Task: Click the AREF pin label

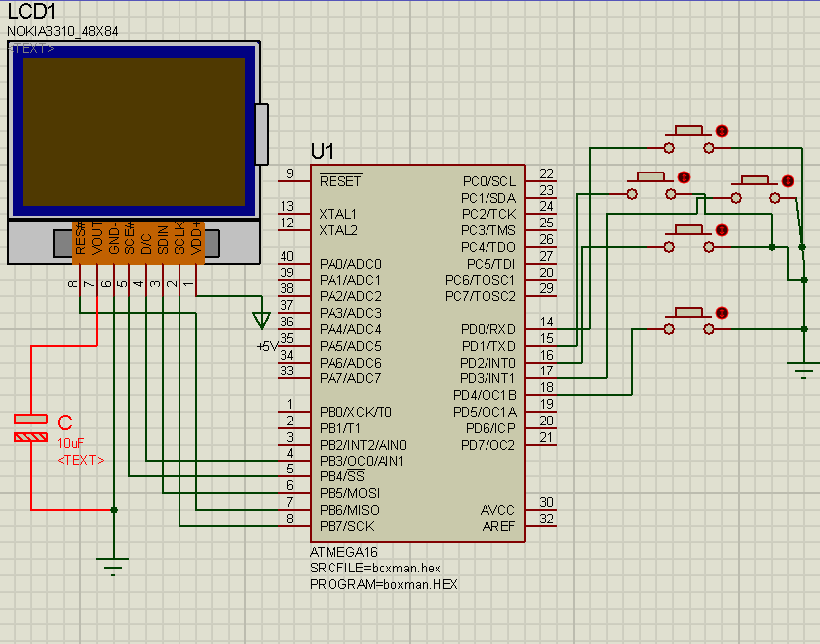Action: pyautogui.click(x=498, y=526)
